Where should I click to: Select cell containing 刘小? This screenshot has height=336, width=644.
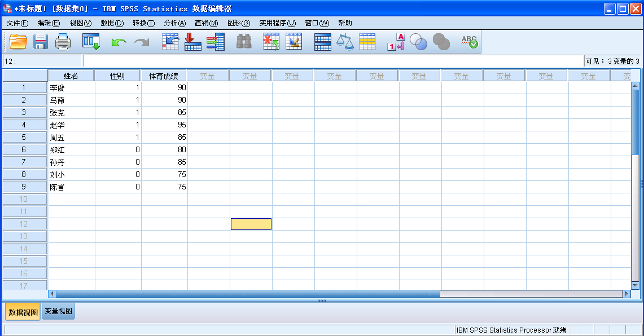pos(72,174)
